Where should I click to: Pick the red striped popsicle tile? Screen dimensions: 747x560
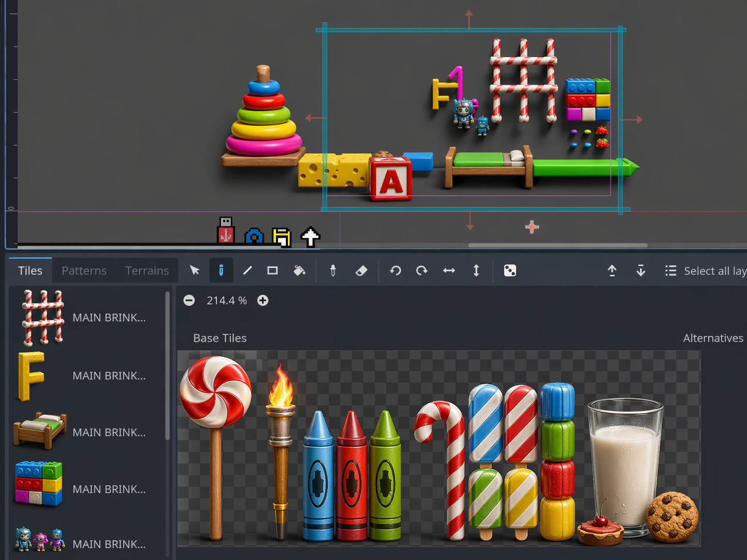(x=521, y=425)
